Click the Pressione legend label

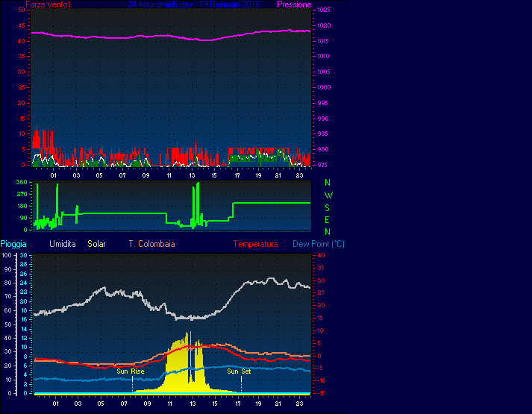[x=293, y=4]
